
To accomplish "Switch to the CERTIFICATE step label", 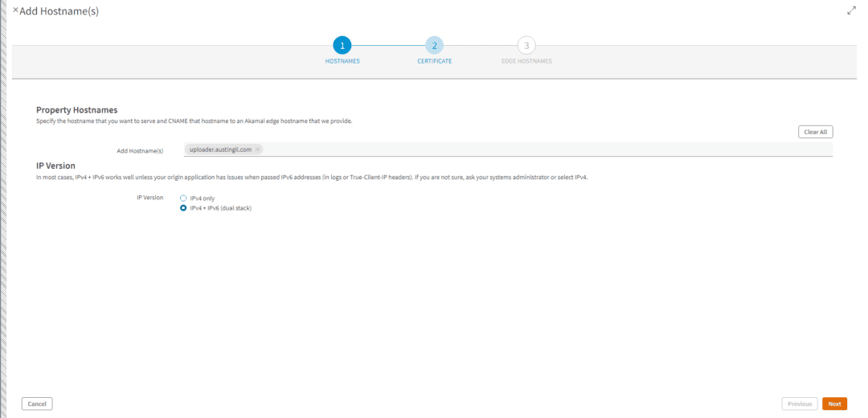I will (434, 62).
